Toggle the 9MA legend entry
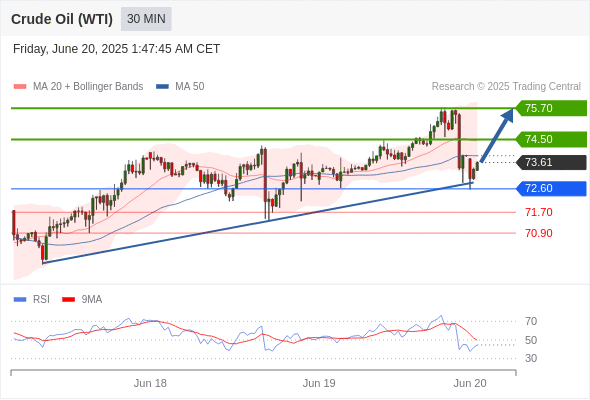This screenshot has height=400, width=590. (82, 300)
